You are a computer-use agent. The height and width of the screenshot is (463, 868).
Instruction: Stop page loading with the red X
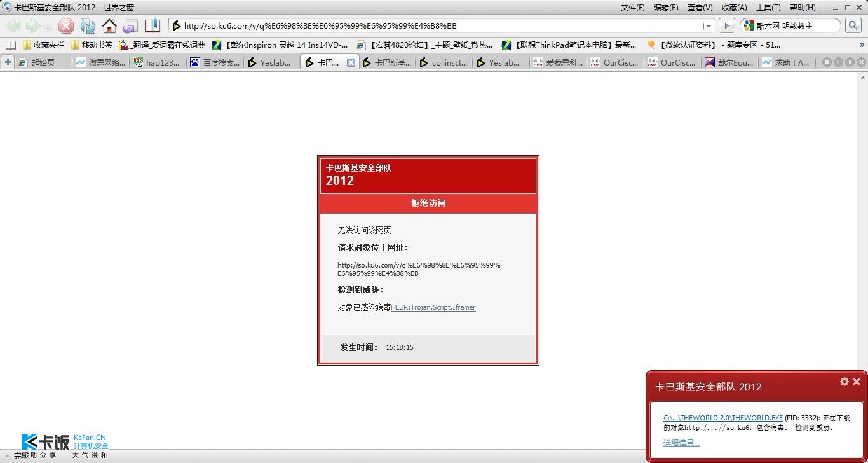coord(66,26)
